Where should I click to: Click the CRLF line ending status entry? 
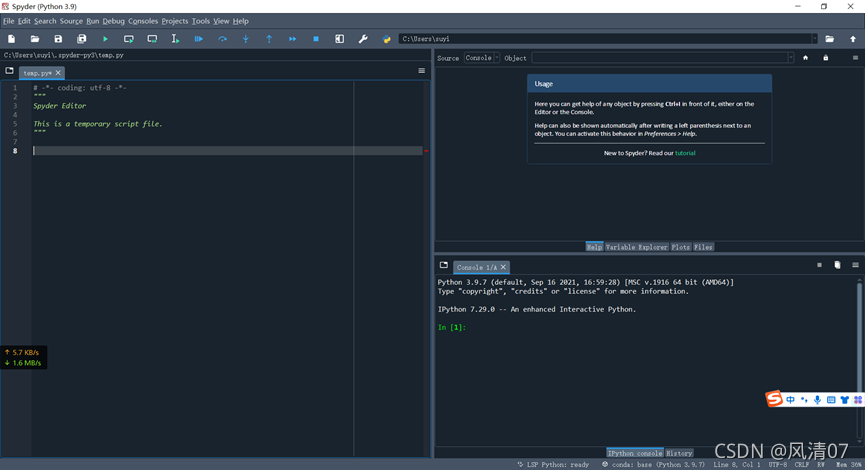802,464
